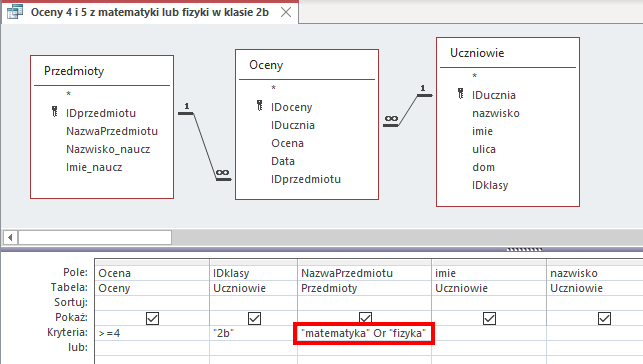Select Ocena field in Oceny table

tap(287, 143)
